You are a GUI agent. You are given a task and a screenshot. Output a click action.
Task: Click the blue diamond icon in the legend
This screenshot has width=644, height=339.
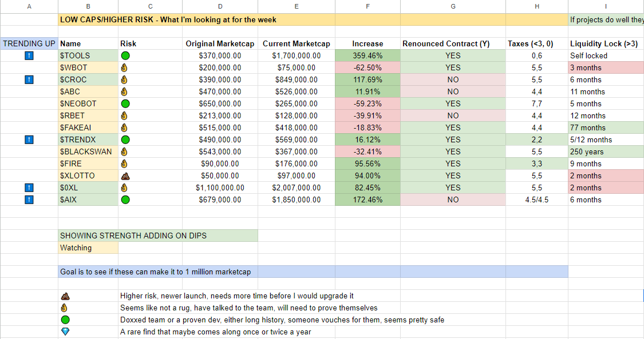[65, 332]
